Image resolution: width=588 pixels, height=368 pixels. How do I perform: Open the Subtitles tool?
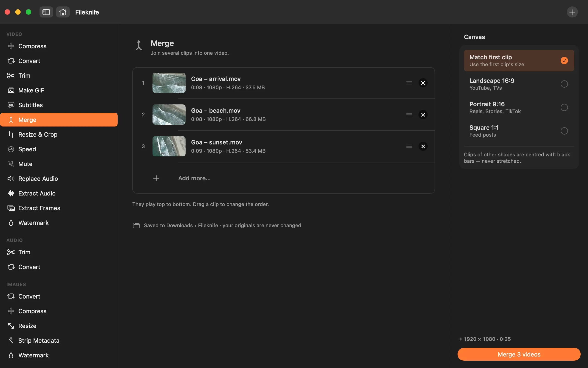point(59,105)
